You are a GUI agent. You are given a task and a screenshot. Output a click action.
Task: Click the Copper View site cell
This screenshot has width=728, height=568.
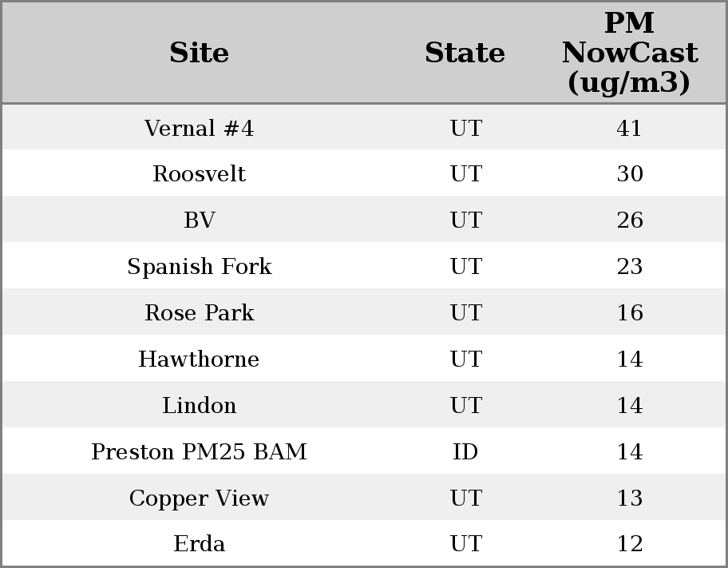(199, 498)
